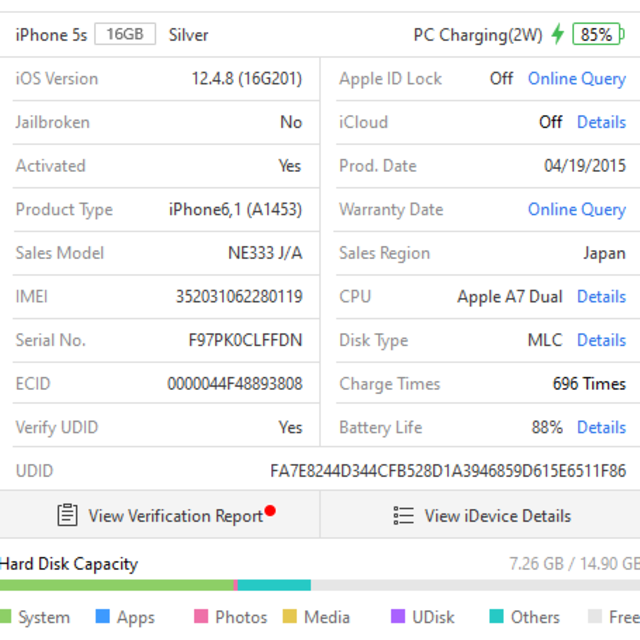Screen dimensions: 640x640
Task: Click the 85% battery indicator icon
Action: [x=598, y=34]
